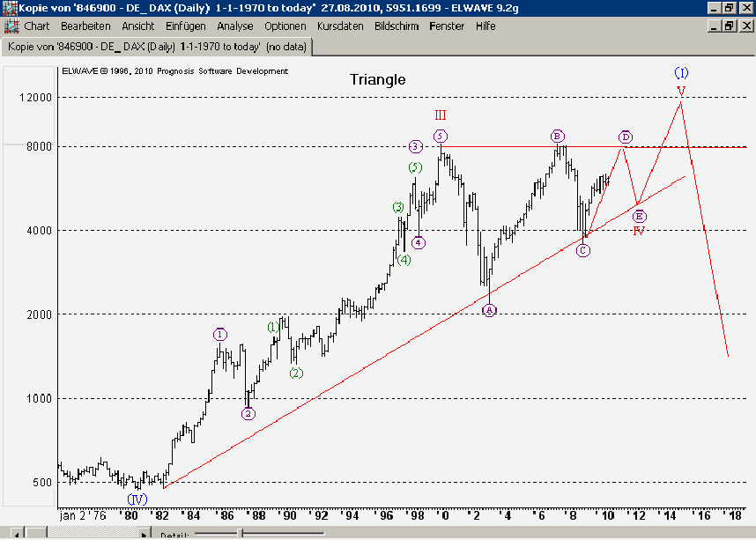Open the Chart menu
This screenshot has width=756, height=540.
pos(37,26)
